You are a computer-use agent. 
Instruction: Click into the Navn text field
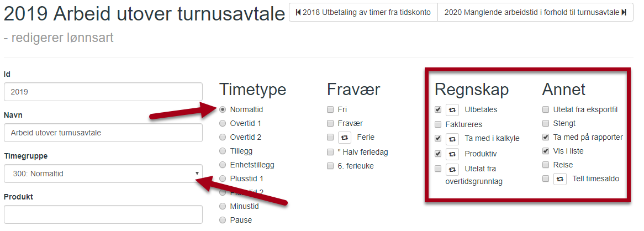[103, 133]
